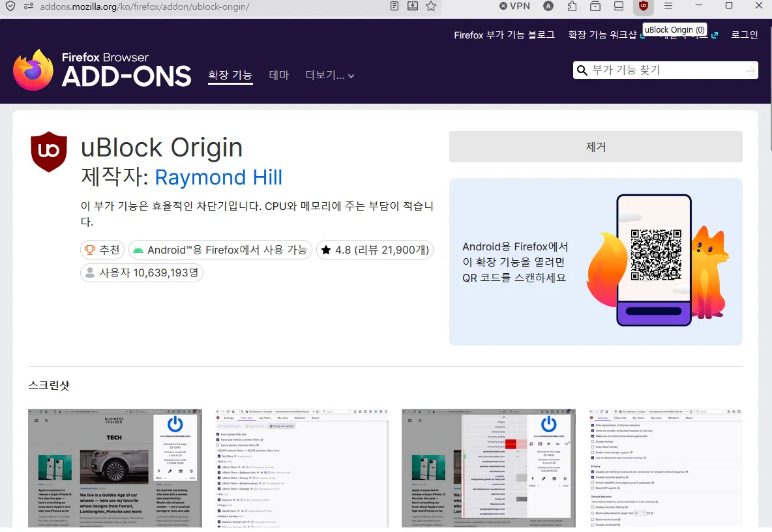
Task: Click the VPN toolbar button
Action: coord(514,6)
